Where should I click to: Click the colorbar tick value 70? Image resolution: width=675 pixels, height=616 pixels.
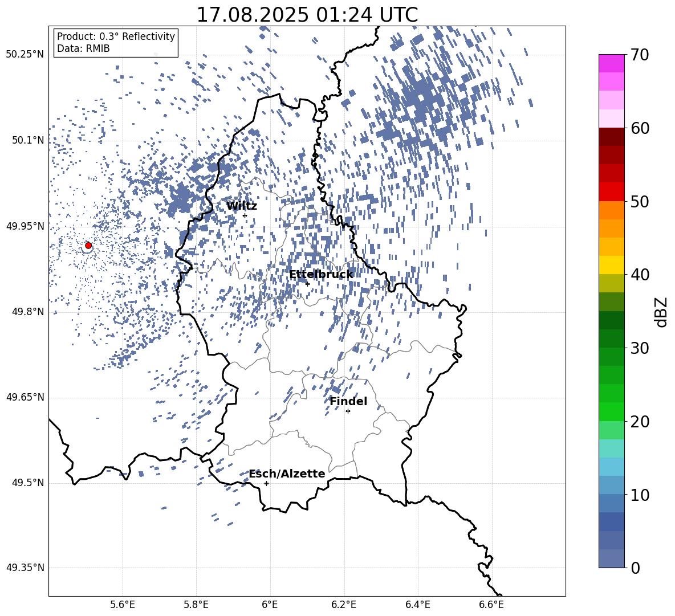pyautogui.click(x=640, y=55)
